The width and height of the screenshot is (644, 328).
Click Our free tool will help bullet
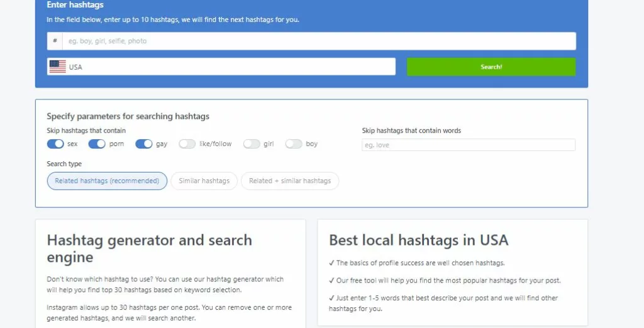pos(445,281)
